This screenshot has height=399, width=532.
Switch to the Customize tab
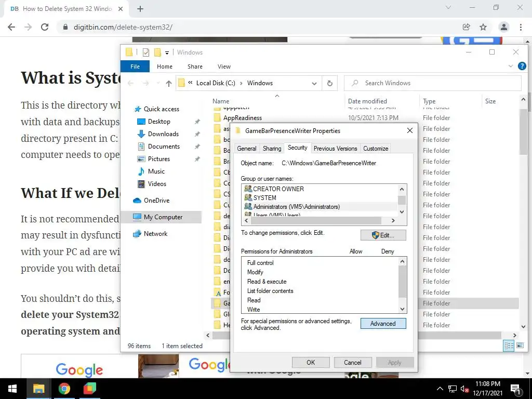point(376,149)
